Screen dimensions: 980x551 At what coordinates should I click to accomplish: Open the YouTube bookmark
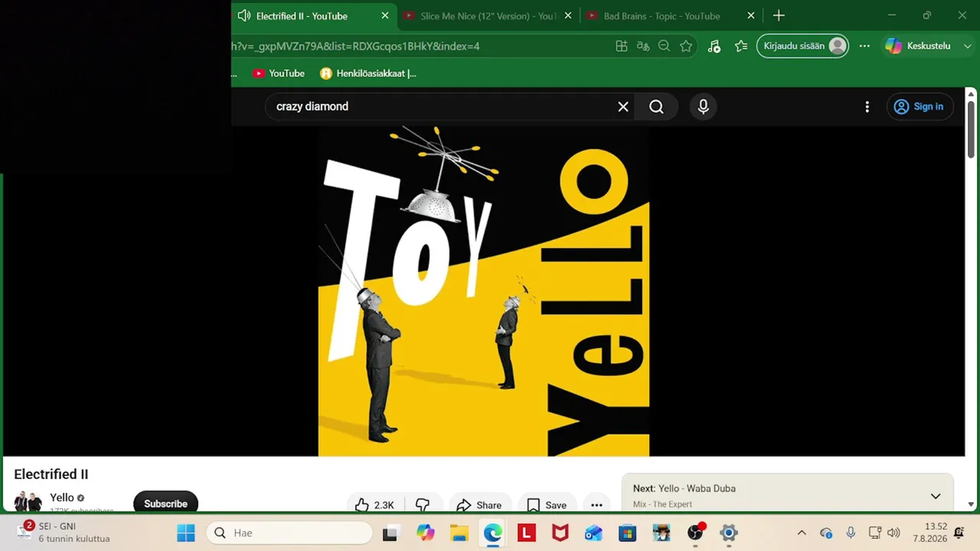[x=279, y=73]
